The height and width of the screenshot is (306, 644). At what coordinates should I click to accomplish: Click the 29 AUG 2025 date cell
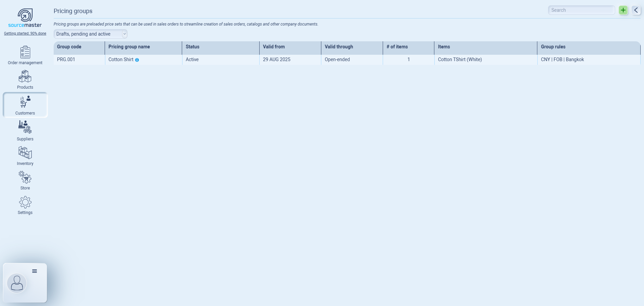pyautogui.click(x=290, y=59)
